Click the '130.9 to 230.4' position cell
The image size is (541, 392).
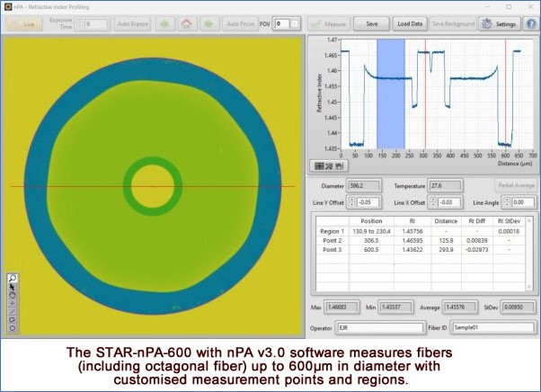tap(371, 231)
